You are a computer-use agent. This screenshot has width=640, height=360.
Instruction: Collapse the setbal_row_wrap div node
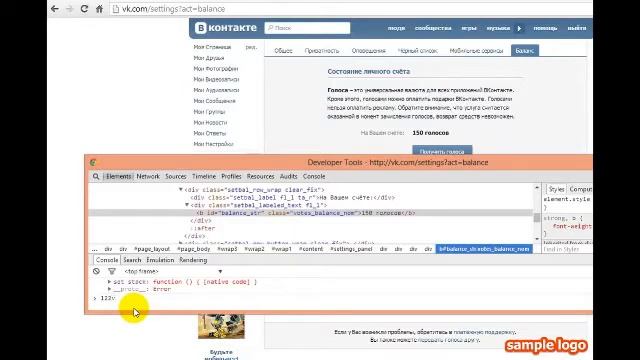(180, 189)
